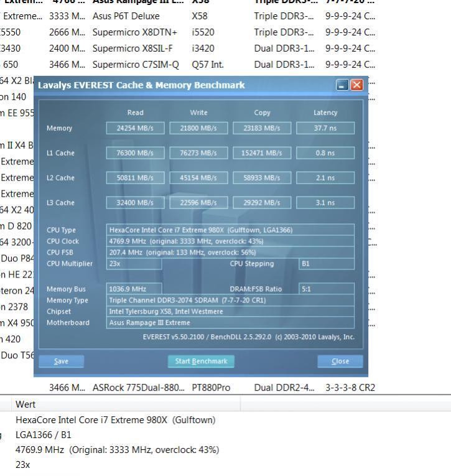Start the cache and memory benchmark

[201, 362]
